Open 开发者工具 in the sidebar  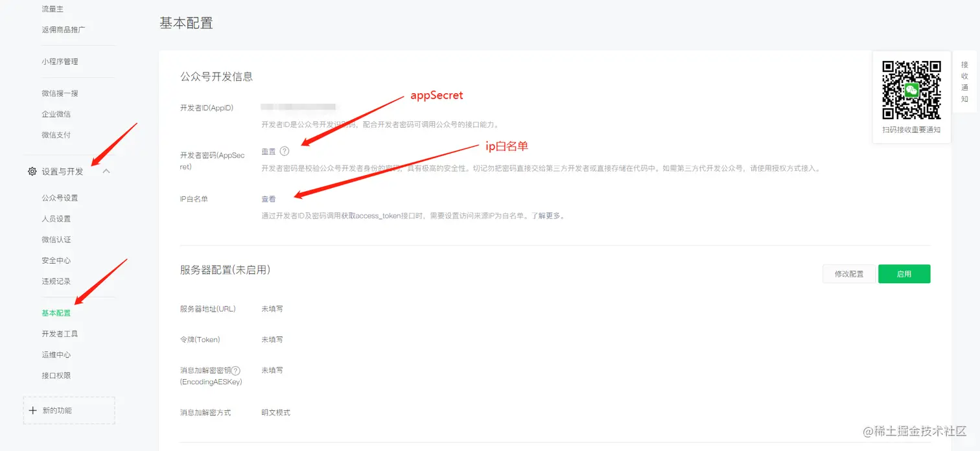(x=60, y=334)
